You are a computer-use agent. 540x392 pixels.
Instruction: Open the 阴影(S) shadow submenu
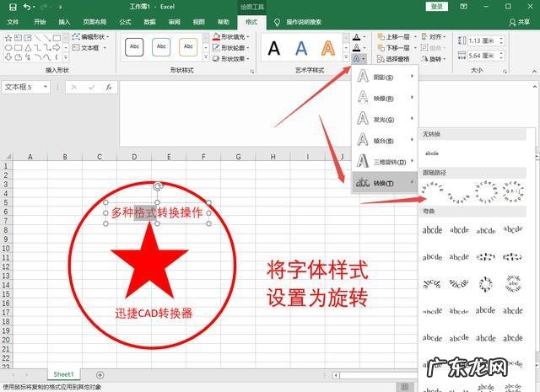point(385,77)
